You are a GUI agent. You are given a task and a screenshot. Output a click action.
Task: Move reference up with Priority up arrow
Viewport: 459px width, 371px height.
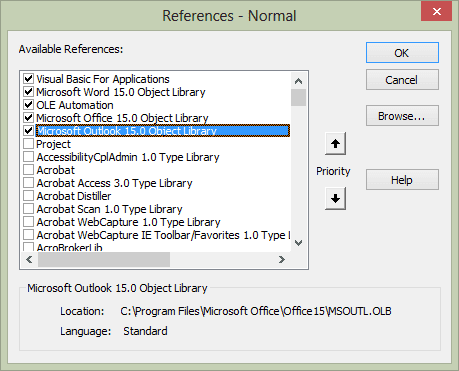(335, 144)
